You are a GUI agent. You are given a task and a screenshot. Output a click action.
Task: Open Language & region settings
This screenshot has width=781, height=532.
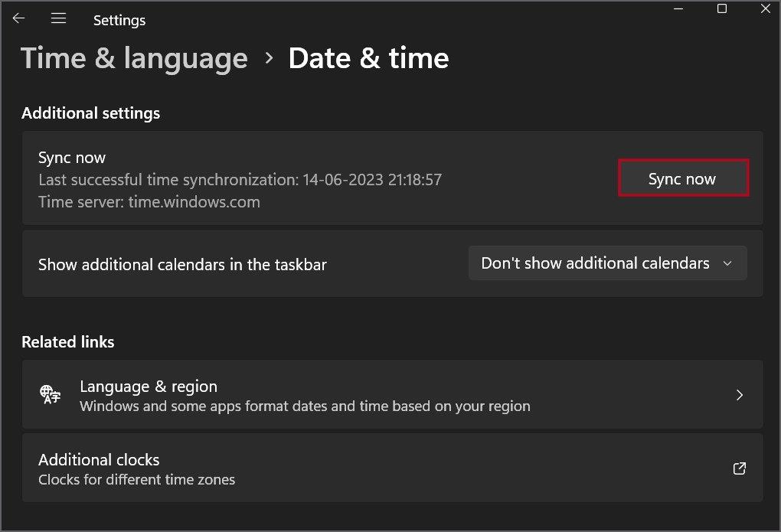(392, 394)
